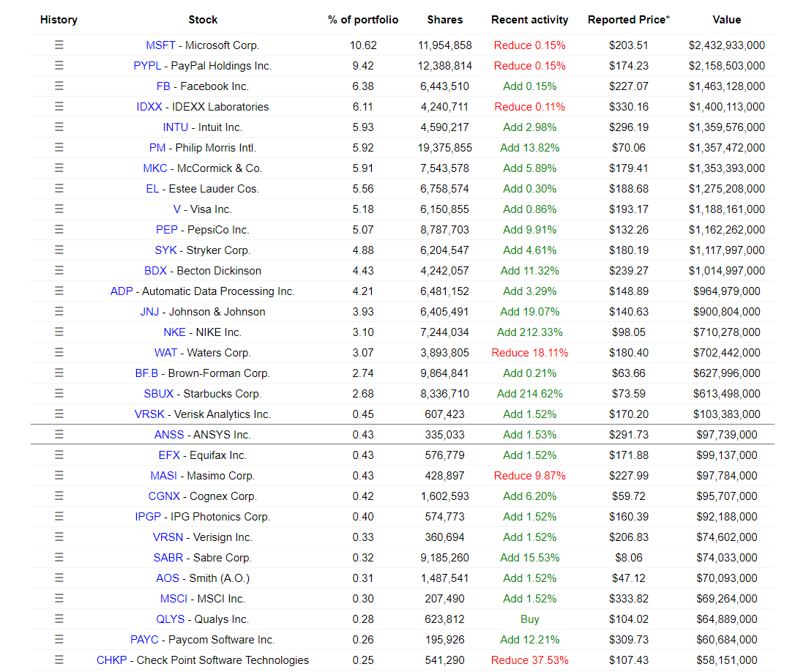This screenshot has width=806, height=672.
Task: Click history icon in Brown-Forman row
Action: pos(59,373)
